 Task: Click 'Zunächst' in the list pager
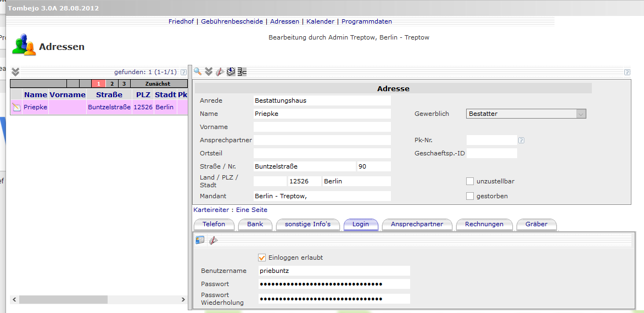click(158, 84)
